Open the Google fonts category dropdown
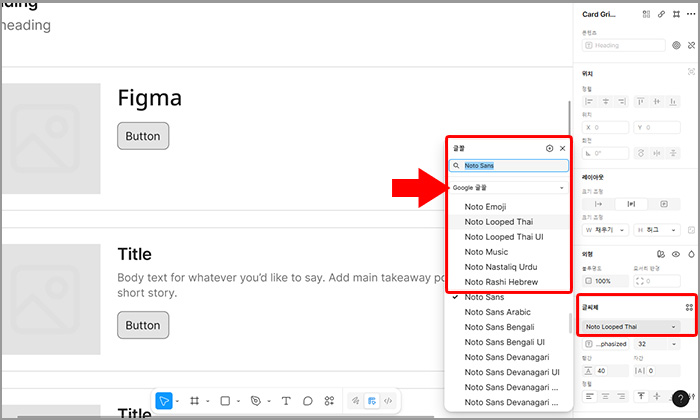Screen dimensions: 700x420 click(509, 188)
